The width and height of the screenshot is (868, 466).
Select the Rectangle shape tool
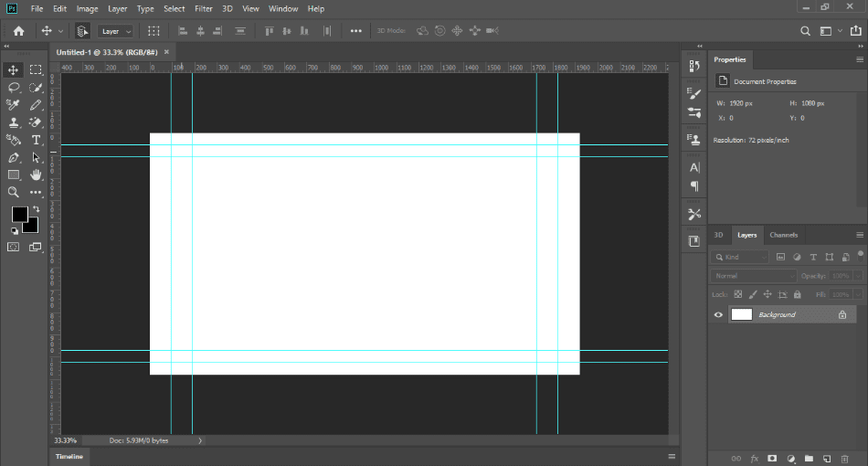(14, 175)
